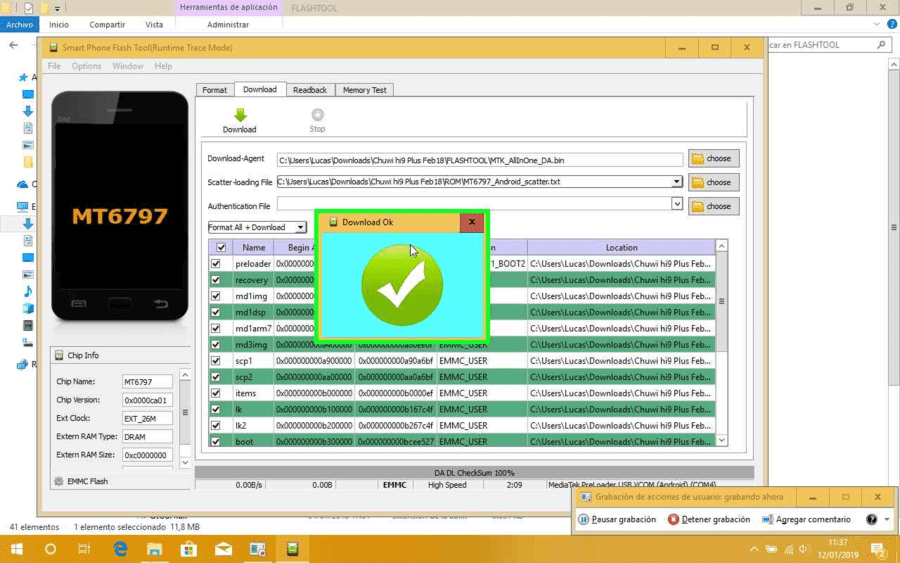Switch to the Format tab
The image size is (900, 563).
point(215,90)
